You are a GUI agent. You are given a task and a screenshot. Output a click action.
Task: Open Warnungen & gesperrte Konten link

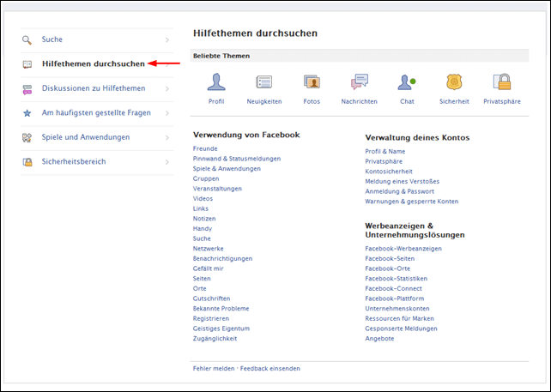coord(411,202)
